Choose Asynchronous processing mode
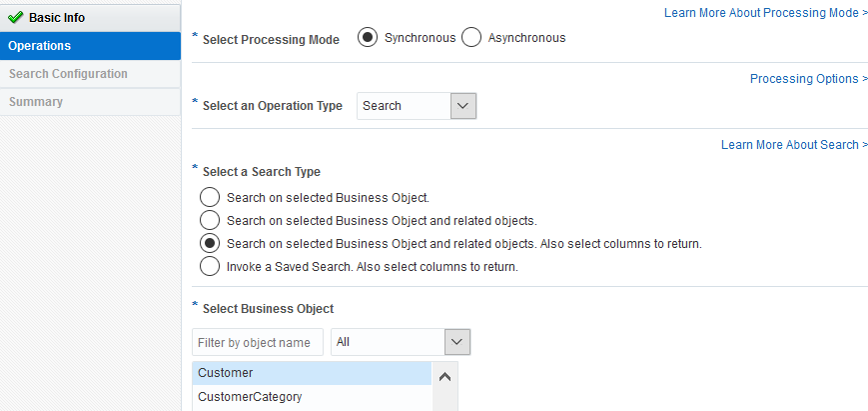The width and height of the screenshot is (868, 411). 471,38
